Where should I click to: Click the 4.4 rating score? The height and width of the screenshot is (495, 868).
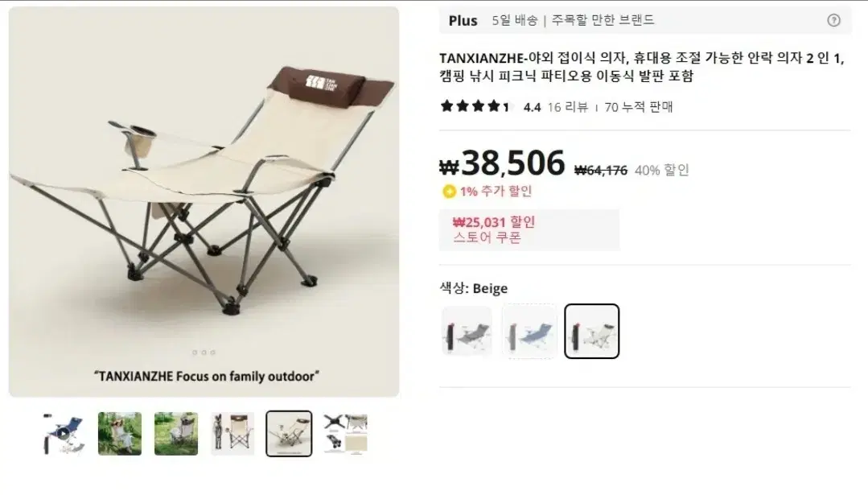pyautogui.click(x=532, y=107)
